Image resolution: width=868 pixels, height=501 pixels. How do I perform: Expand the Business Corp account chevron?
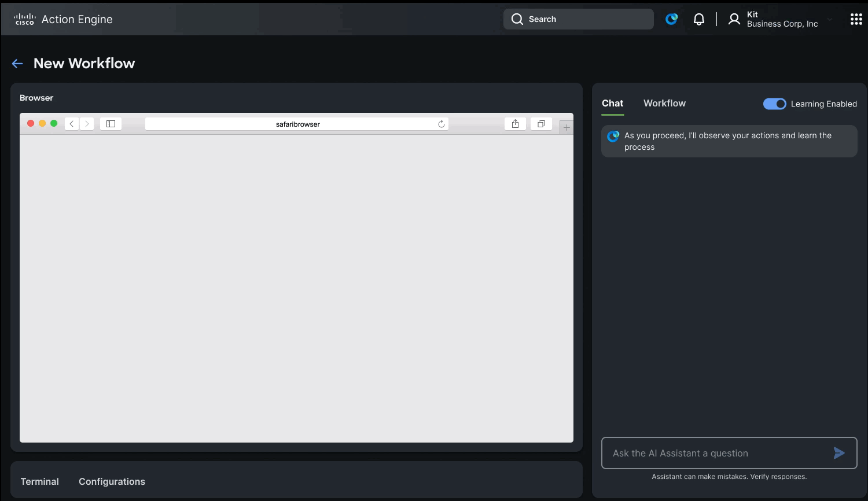click(830, 19)
